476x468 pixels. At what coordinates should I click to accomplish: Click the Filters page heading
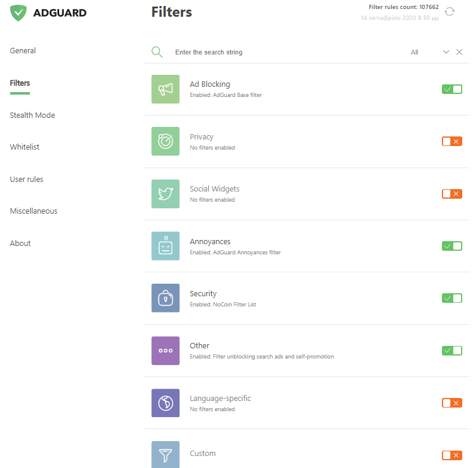[x=172, y=12]
